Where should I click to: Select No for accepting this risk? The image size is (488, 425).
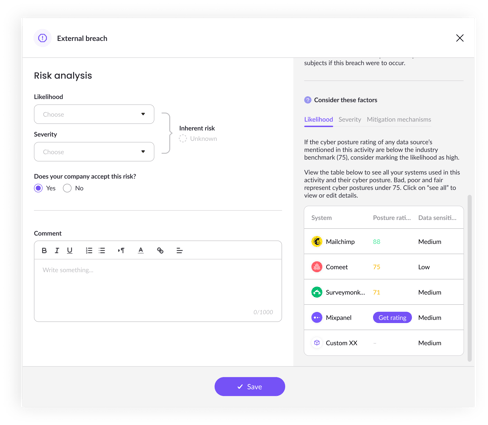[x=67, y=188]
